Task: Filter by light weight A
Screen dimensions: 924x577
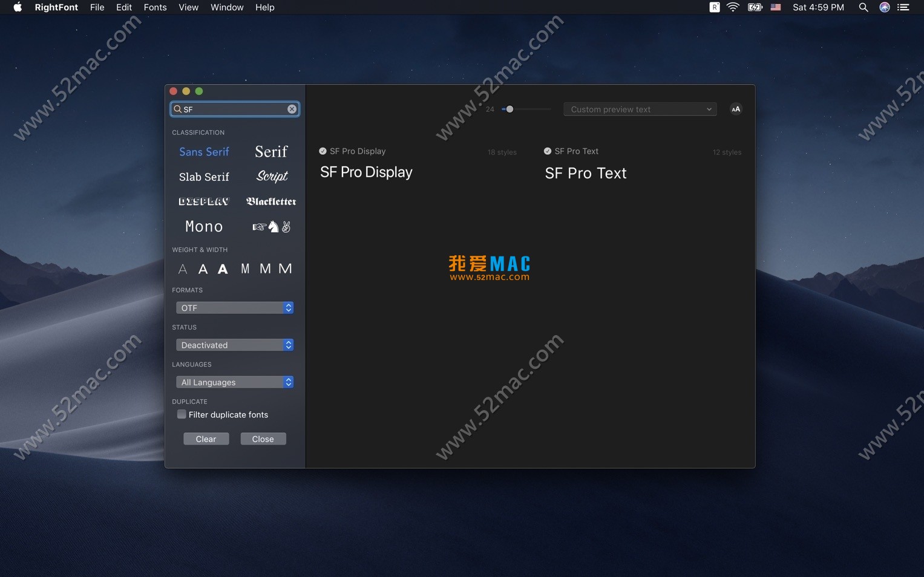Action: (x=183, y=269)
